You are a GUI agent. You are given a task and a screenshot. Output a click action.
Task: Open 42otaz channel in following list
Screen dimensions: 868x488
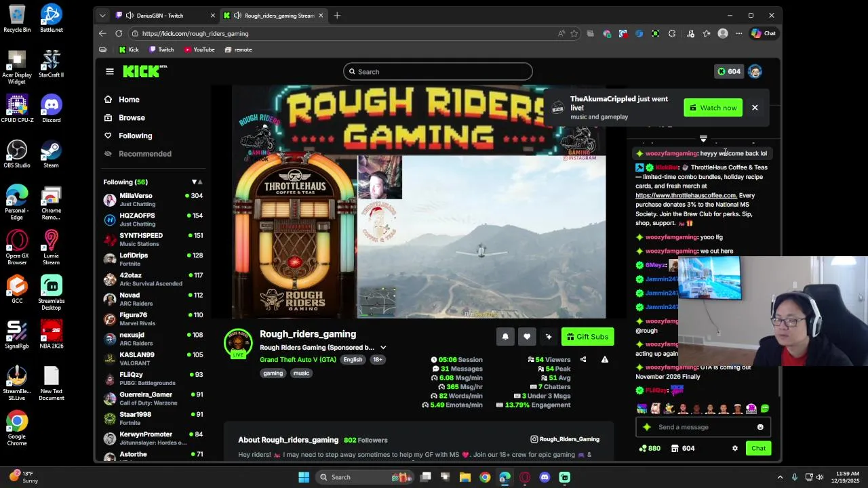coord(153,279)
